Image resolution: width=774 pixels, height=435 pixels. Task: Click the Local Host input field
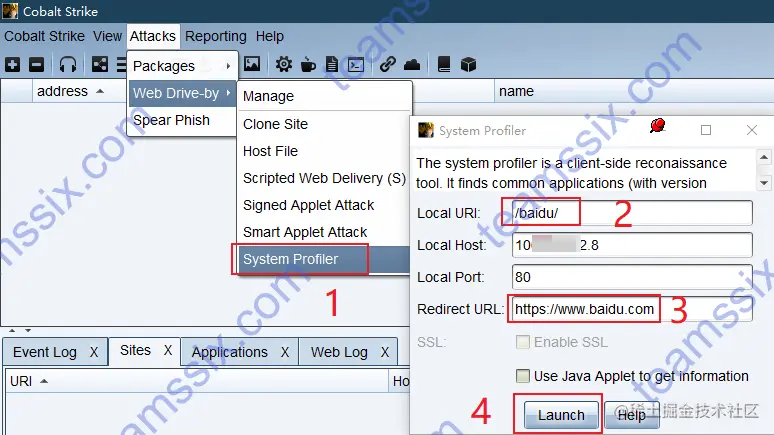click(x=632, y=245)
